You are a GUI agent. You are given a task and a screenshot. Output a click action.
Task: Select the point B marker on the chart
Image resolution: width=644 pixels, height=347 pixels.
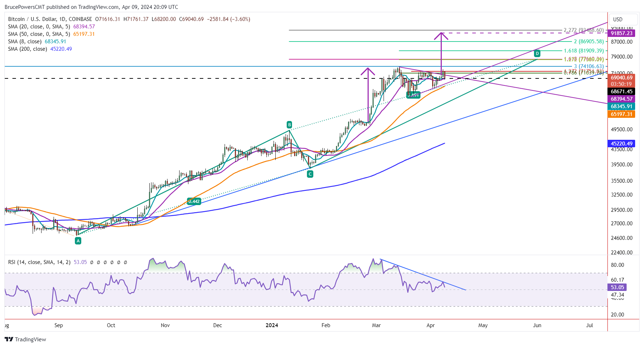point(289,124)
